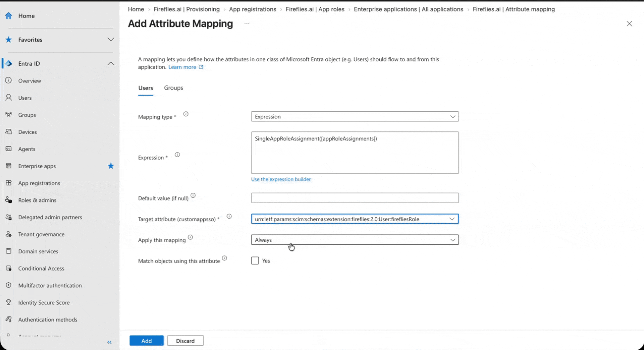
Task: Click the Roles & admins icon
Action: 8,200
